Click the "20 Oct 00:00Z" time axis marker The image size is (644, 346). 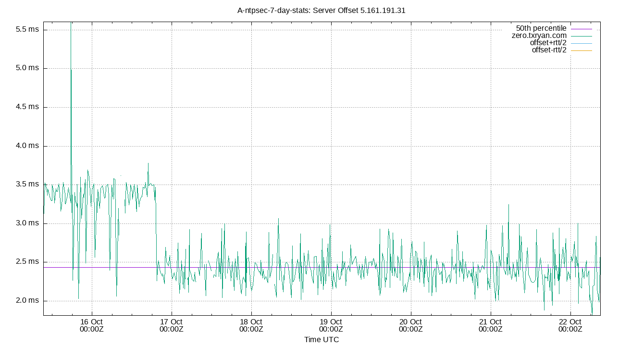click(x=410, y=325)
